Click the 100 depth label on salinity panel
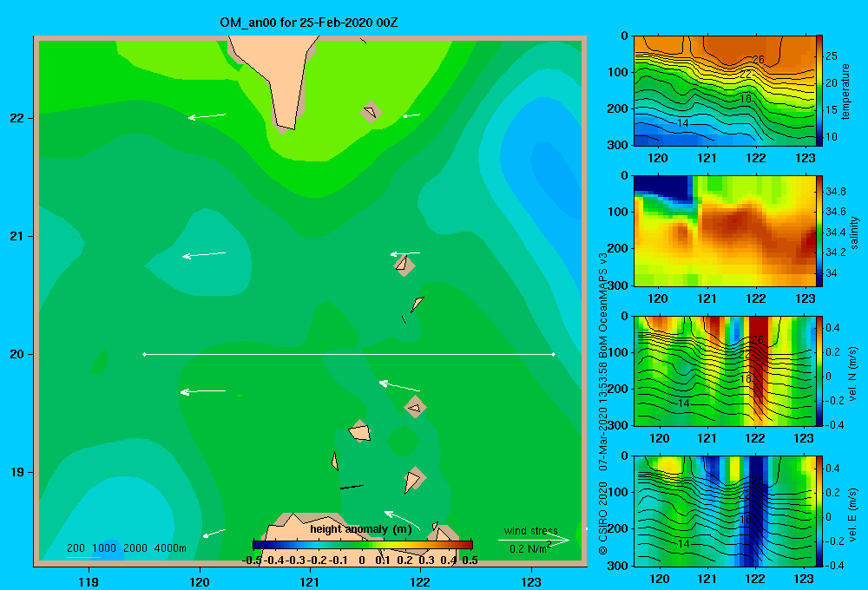Image resolution: width=868 pixels, height=590 pixels. click(x=617, y=212)
